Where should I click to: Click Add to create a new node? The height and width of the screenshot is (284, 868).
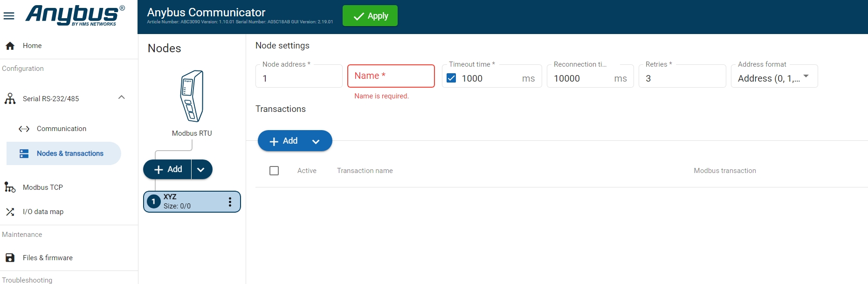(x=168, y=170)
